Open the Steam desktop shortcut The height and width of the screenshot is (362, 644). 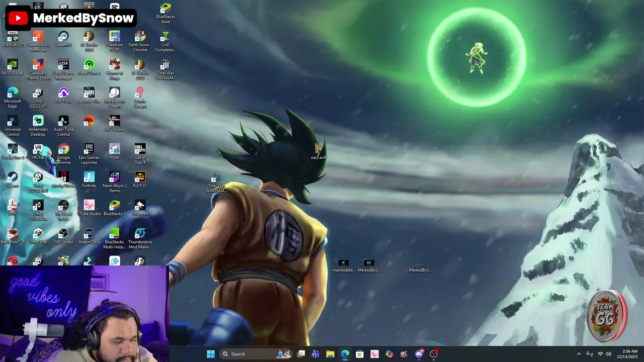coord(13,180)
